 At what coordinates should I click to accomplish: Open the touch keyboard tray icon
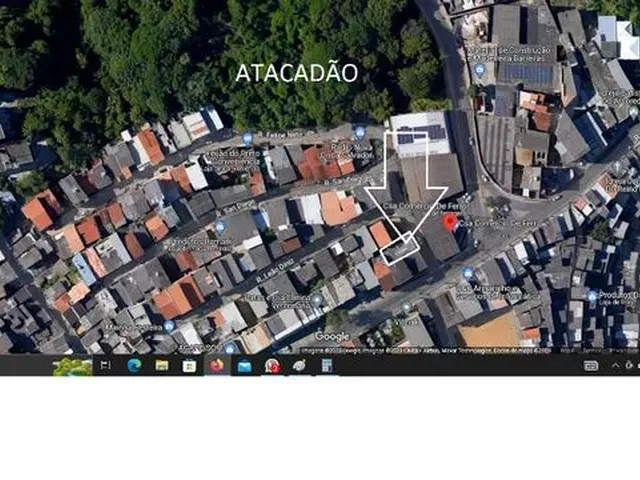point(591,366)
